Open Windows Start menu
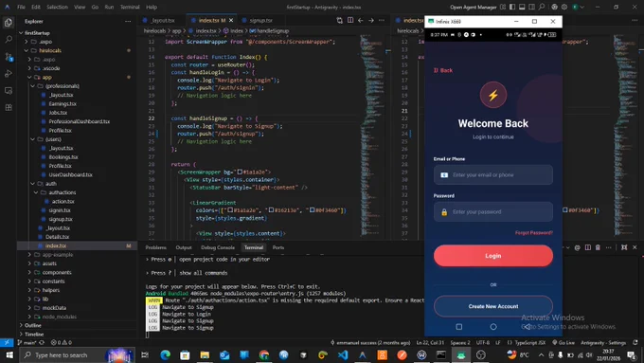The height and width of the screenshot is (363, 644). tap(9, 354)
